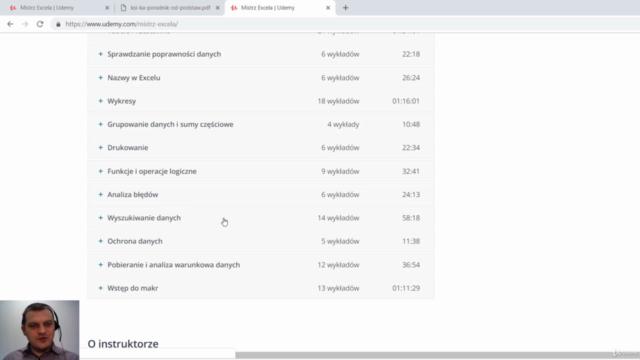Click the Drukowanie section title

point(128,147)
